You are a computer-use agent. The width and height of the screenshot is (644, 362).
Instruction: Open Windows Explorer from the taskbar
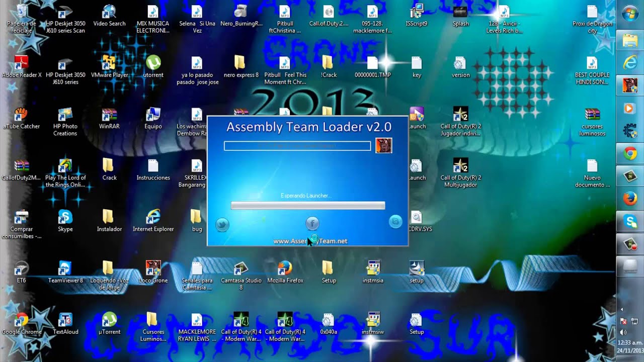pyautogui.click(x=630, y=41)
